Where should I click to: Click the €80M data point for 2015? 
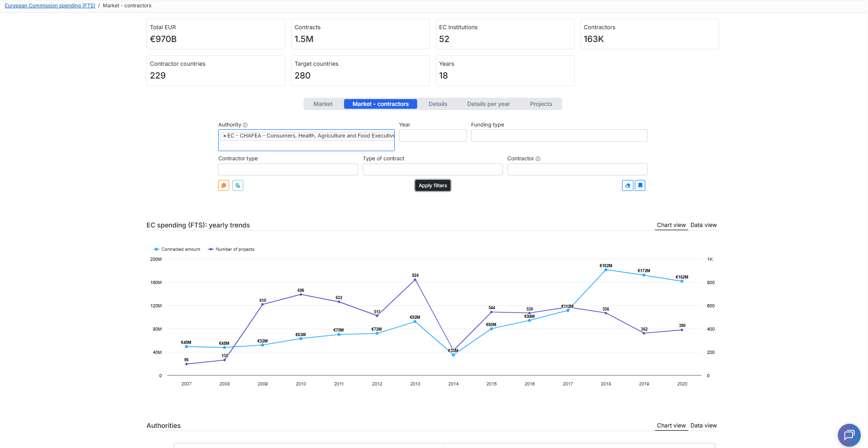coord(491,329)
